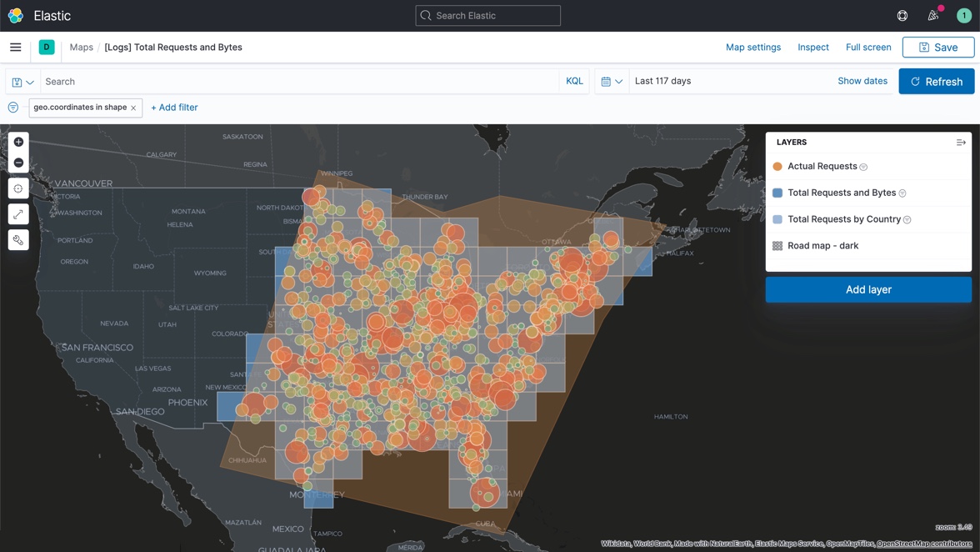
Task: Select the map zoom-in tool
Action: tap(18, 141)
